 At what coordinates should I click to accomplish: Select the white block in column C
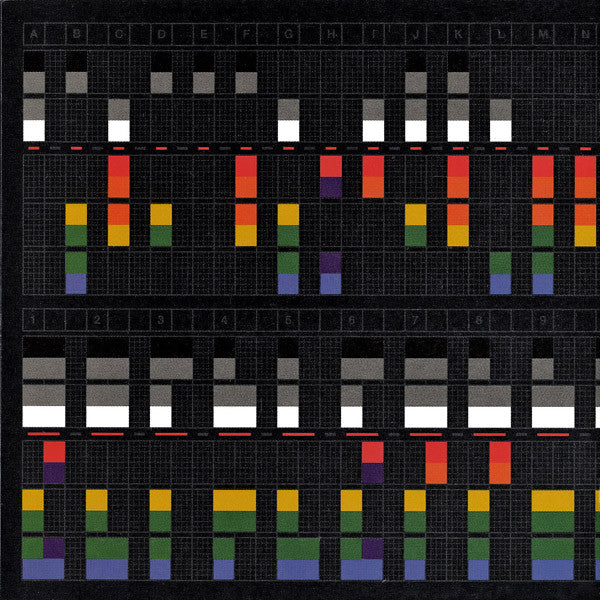pyautogui.click(x=119, y=131)
